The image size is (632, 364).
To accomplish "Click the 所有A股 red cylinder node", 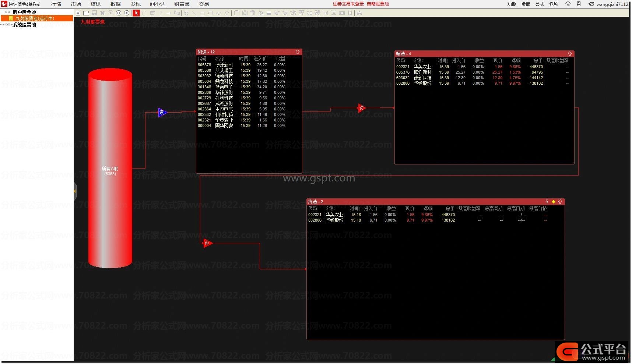I will pyautogui.click(x=110, y=169).
